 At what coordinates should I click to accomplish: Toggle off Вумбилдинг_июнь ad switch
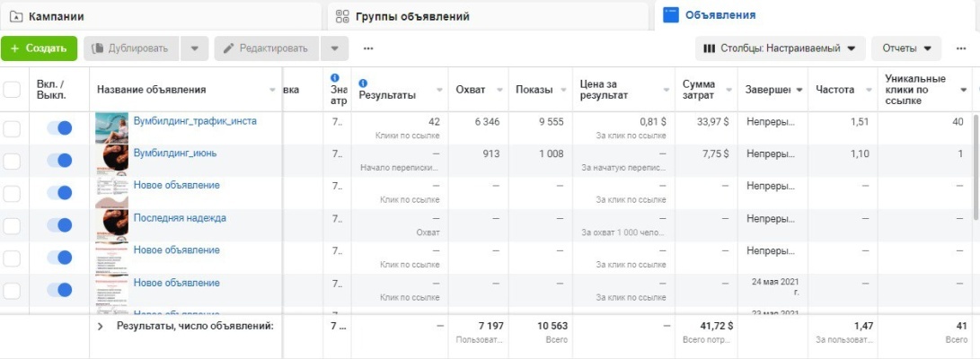(59, 161)
